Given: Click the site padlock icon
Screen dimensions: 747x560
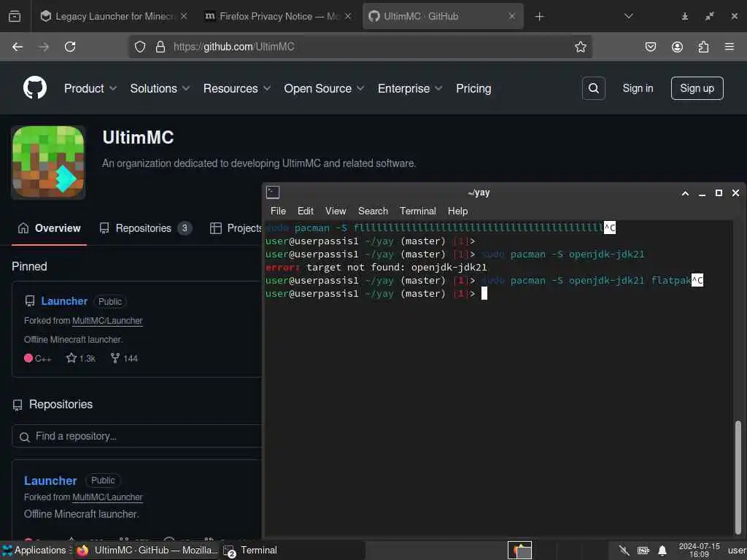Looking at the screenshot, I should pos(160,47).
